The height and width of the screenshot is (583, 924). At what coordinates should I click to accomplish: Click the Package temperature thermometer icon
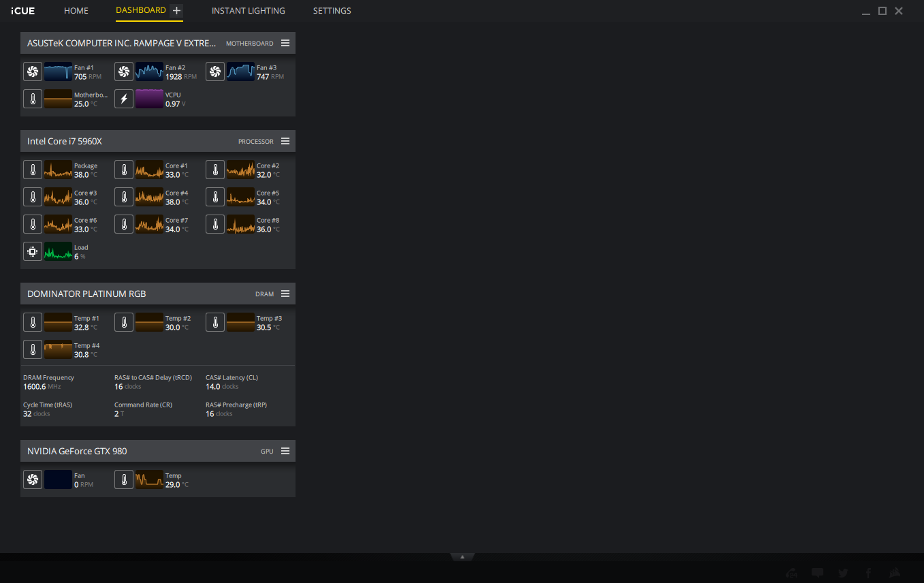click(x=33, y=170)
